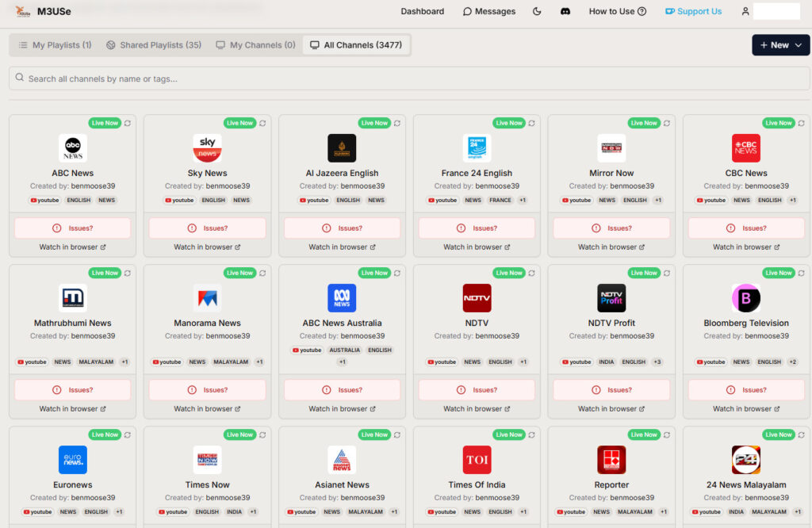Open the Reporter channel title
The image size is (812, 528).
point(611,484)
